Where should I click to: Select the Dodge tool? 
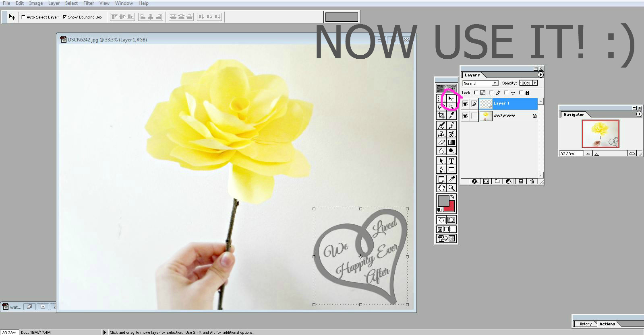click(451, 151)
